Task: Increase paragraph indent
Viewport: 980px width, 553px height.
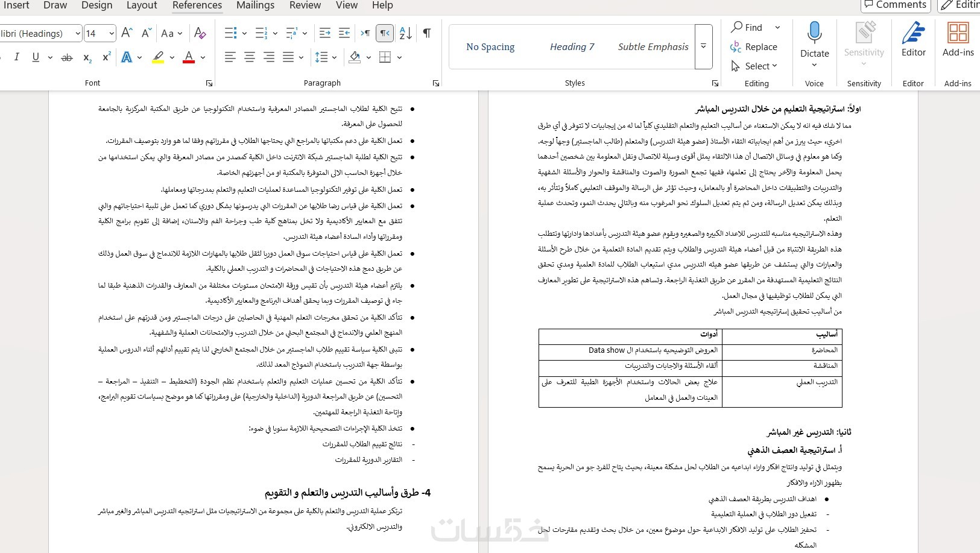Action: [344, 33]
